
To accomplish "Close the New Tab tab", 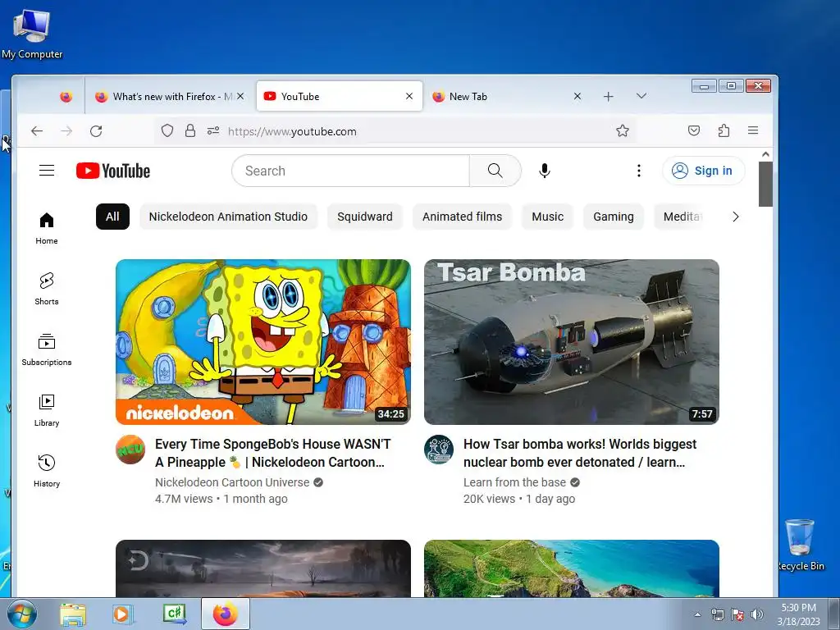I will (x=577, y=96).
